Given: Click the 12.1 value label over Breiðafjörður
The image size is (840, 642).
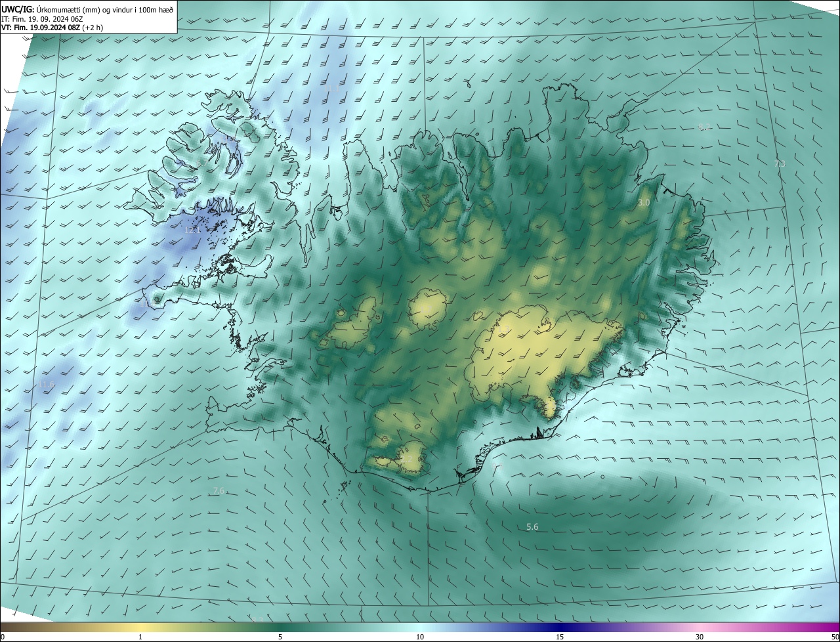Looking at the screenshot, I should pyautogui.click(x=192, y=230).
